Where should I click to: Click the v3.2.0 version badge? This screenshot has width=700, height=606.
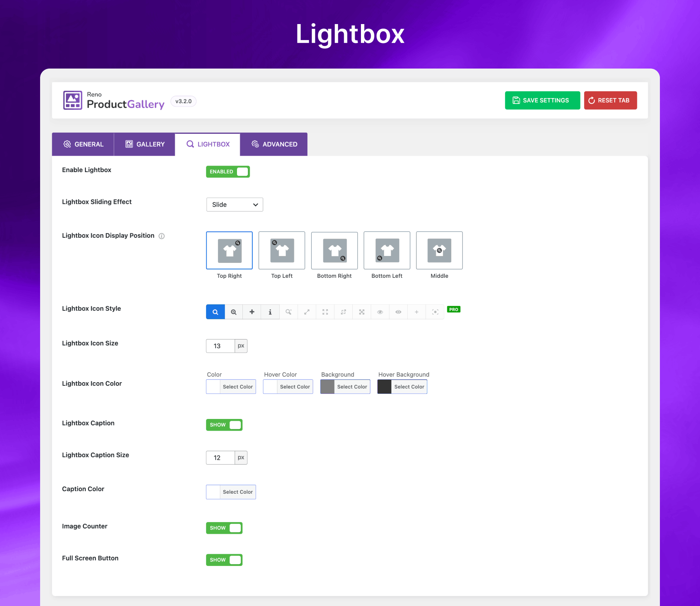tap(183, 101)
